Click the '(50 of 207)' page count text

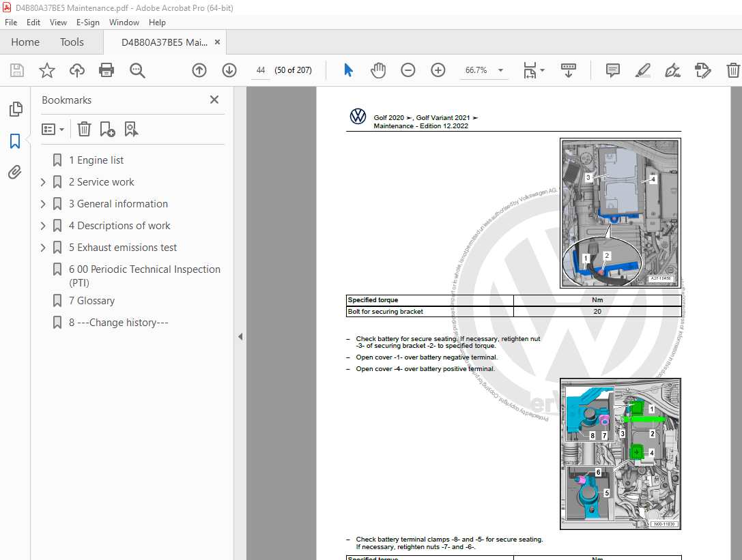click(293, 70)
